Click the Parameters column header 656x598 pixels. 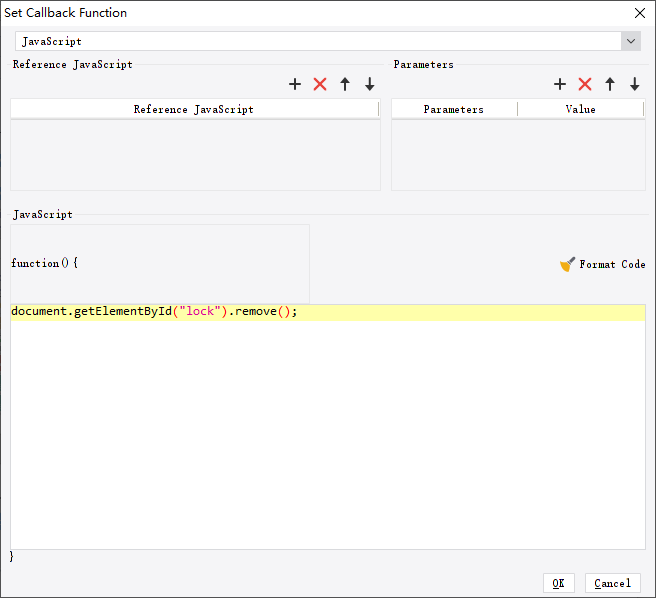coord(454,109)
